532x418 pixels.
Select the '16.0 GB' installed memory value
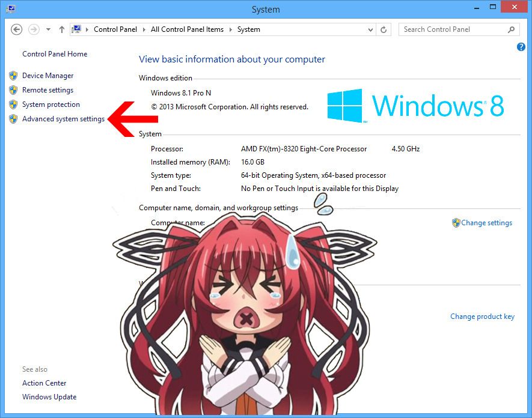(252, 162)
